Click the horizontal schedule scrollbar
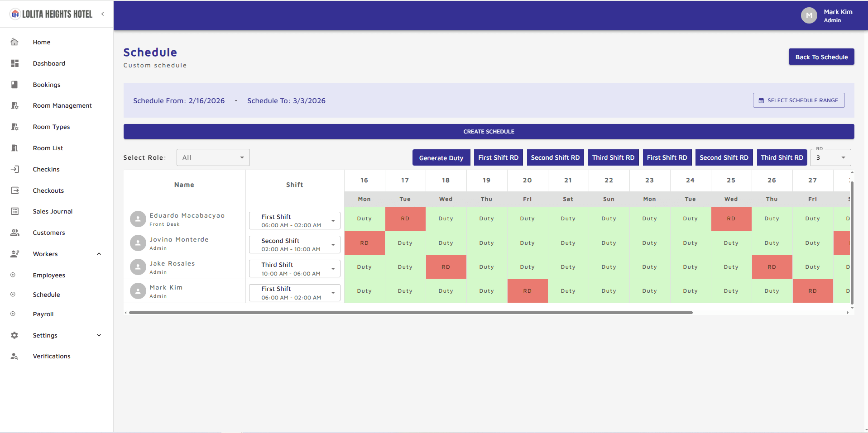 tap(411, 312)
